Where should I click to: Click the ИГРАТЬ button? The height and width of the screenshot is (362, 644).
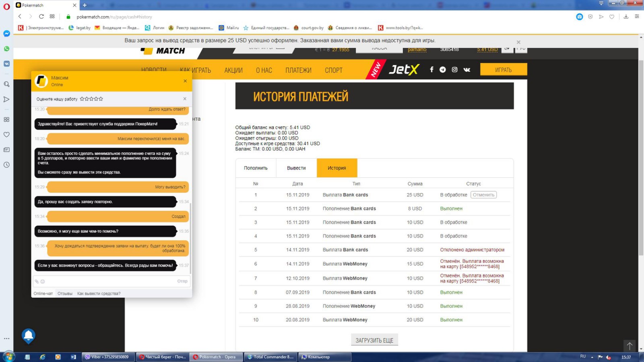coord(504,70)
